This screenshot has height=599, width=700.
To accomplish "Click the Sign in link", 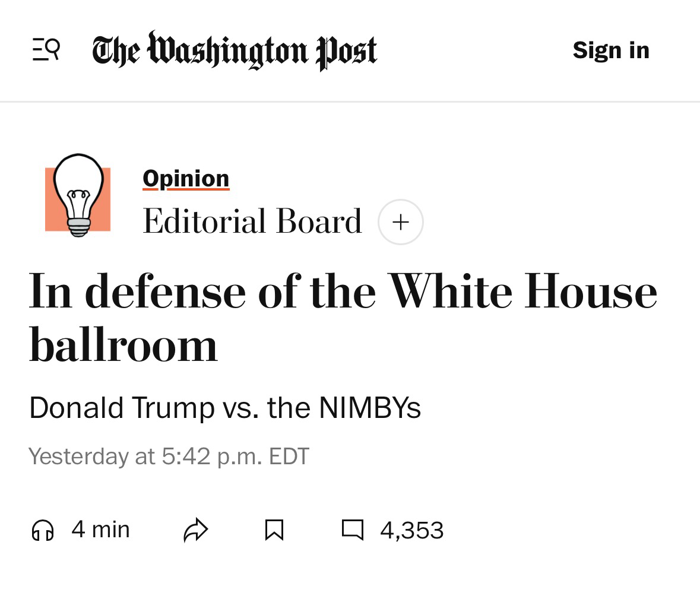I will (x=610, y=50).
